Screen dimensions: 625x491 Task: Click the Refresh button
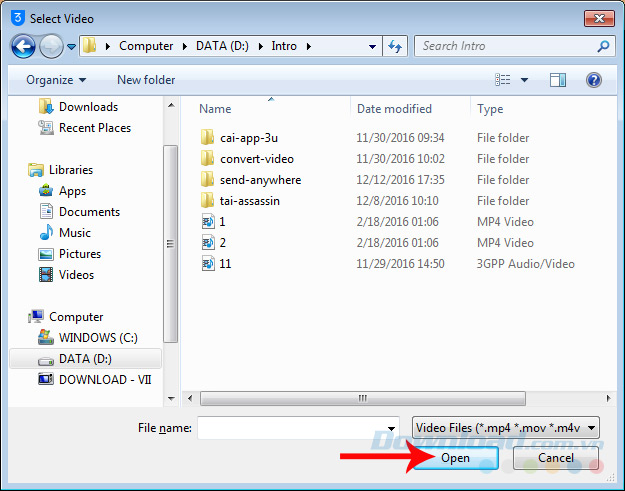(395, 46)
